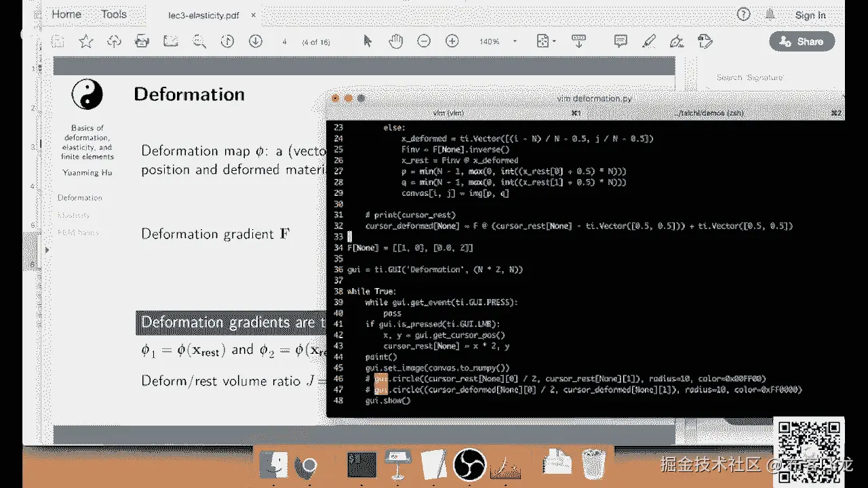This screenshot has width=868, height=488.
Task: Click the Search 'Signature' field
Action: pos(750,77)
